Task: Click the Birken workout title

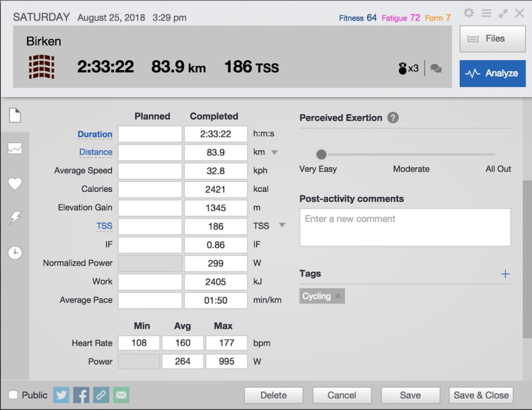Action: coord(44,41)
